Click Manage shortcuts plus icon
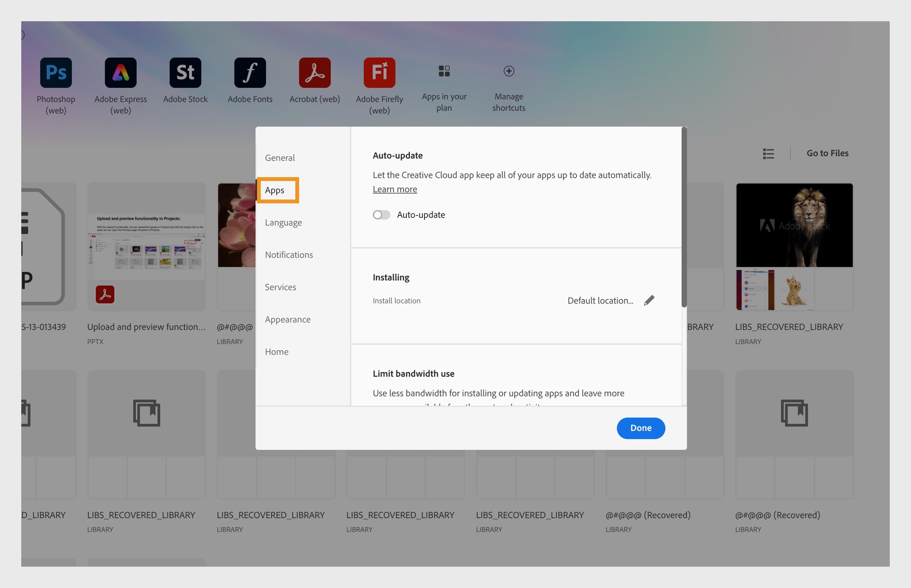The height and width of the screenshot is (588, 911). pos(508,71)
